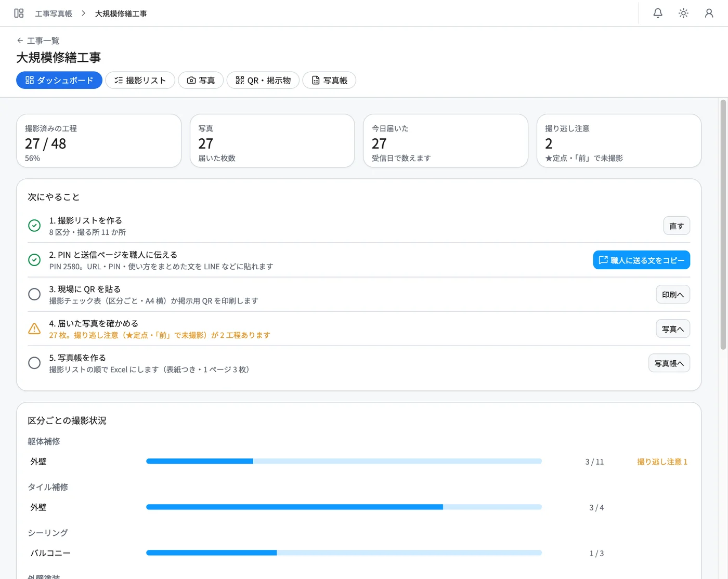The image size is (728, 579).
Task: Open 工事写真帳 breadcrumb link
Action: click(x=54, y=14)
